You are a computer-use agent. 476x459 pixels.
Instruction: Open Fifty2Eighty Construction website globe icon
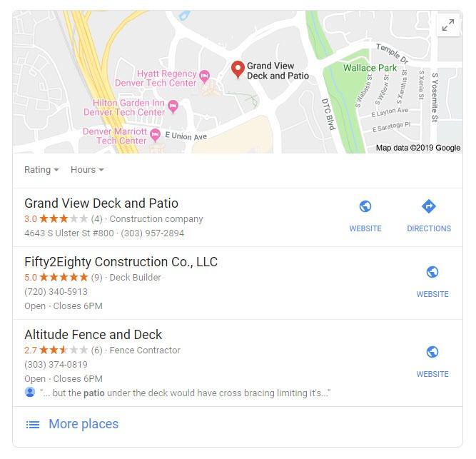432,272
